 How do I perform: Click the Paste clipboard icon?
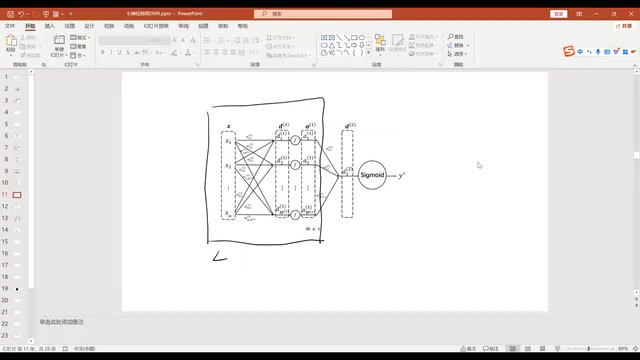[x=11, y=41]
